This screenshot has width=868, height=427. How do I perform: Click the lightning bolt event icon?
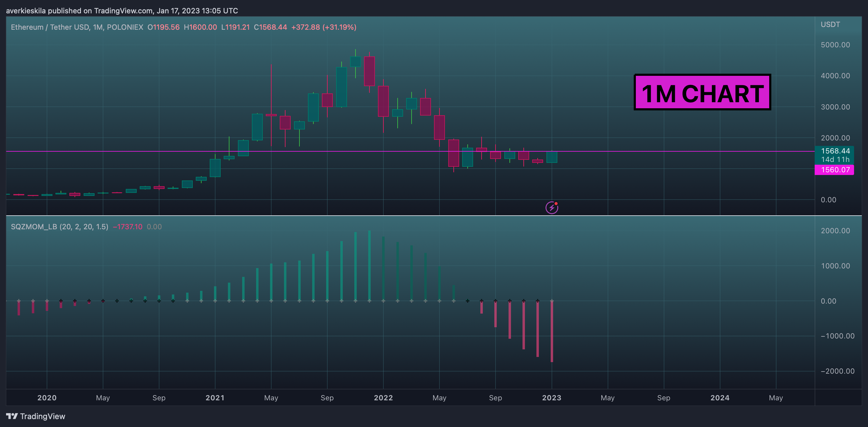pyautogui.click(x=552, y=207)
